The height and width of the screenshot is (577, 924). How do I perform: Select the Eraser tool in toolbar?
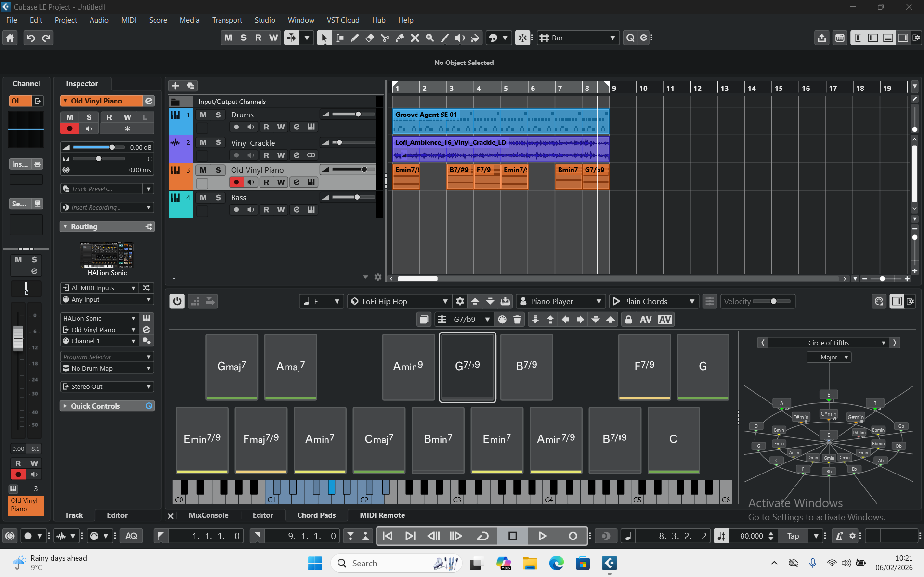coord(370,38)
